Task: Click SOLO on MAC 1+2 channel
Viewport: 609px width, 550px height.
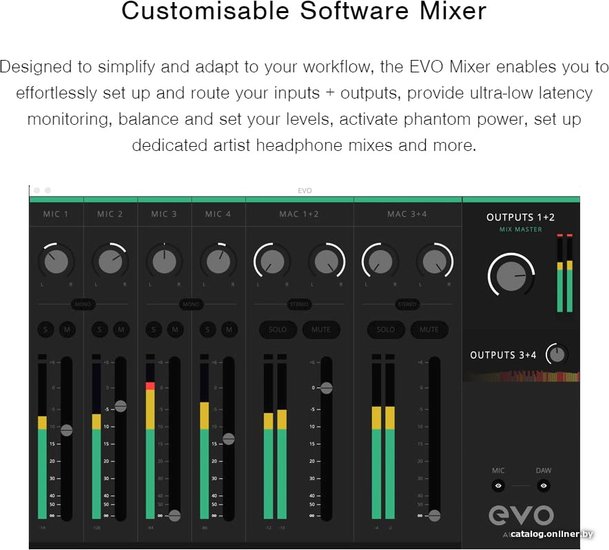Action: point(278,330)
